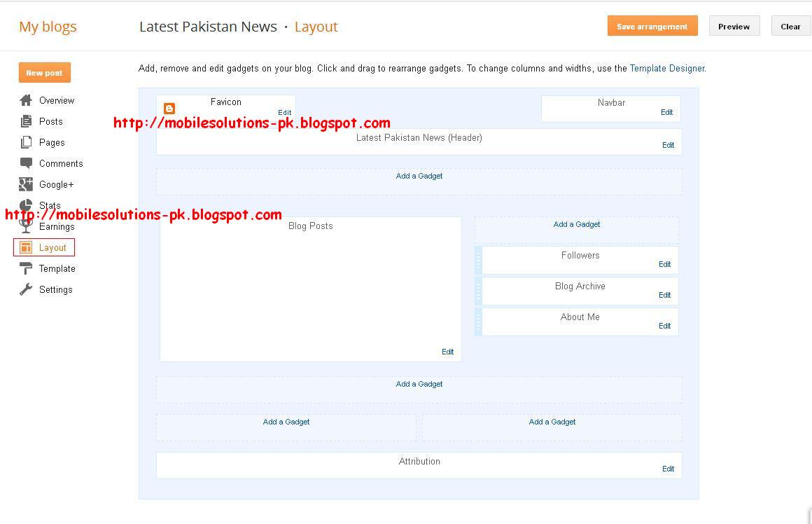The image size is (812, 524).
Task: Edit the About Me gadget
Action: coord(664,325)
